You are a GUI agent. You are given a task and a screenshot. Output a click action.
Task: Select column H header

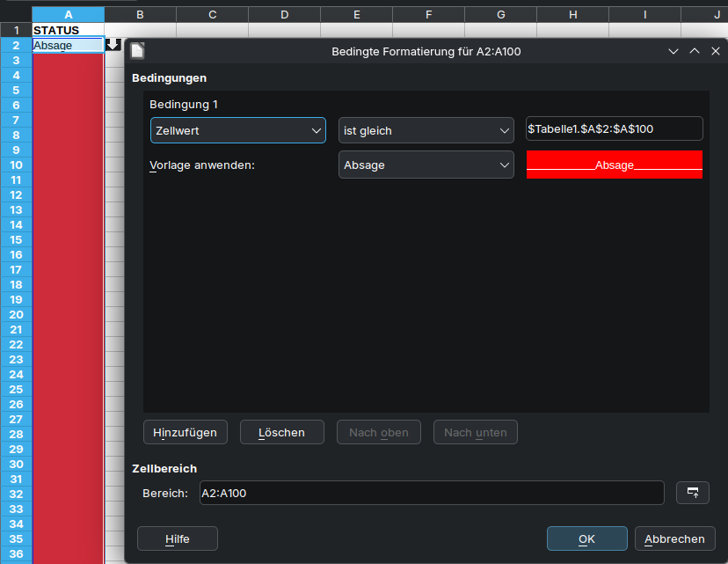tap(573, 15)
